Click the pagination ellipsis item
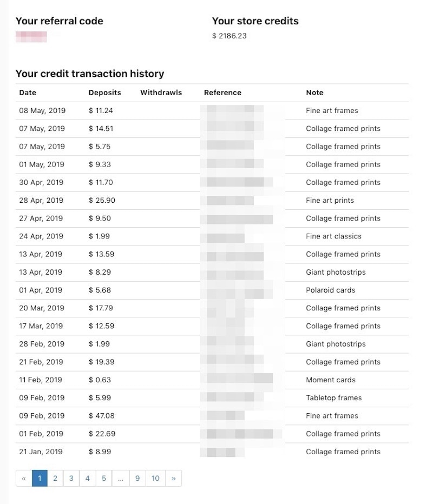Viewport: 433px width, 504px height. [x=120, y=479]
